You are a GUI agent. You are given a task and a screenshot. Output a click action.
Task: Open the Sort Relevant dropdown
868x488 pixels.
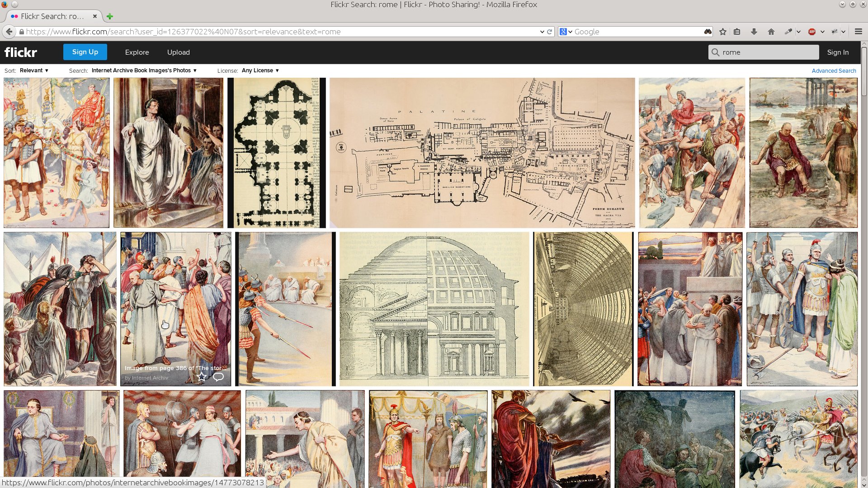34,70
